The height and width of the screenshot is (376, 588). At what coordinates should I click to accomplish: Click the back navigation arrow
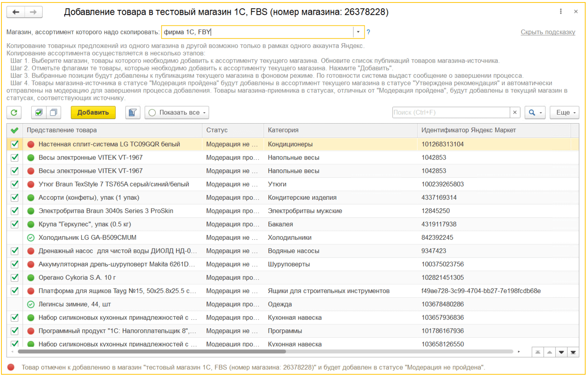[x=16, y=12]
